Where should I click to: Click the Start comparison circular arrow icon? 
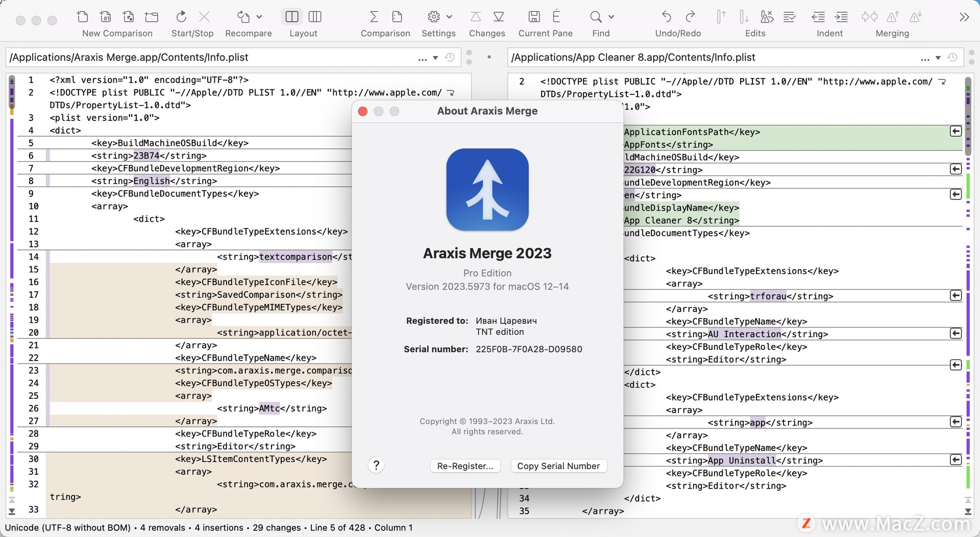tap(181, 17)
